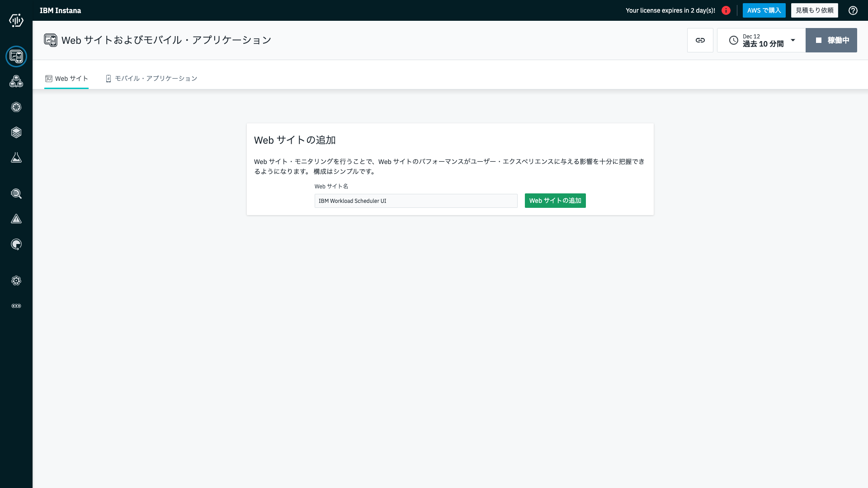Select the Analytics flask icon
Viewport: 868px width, 488px height.
pos(16,158)
